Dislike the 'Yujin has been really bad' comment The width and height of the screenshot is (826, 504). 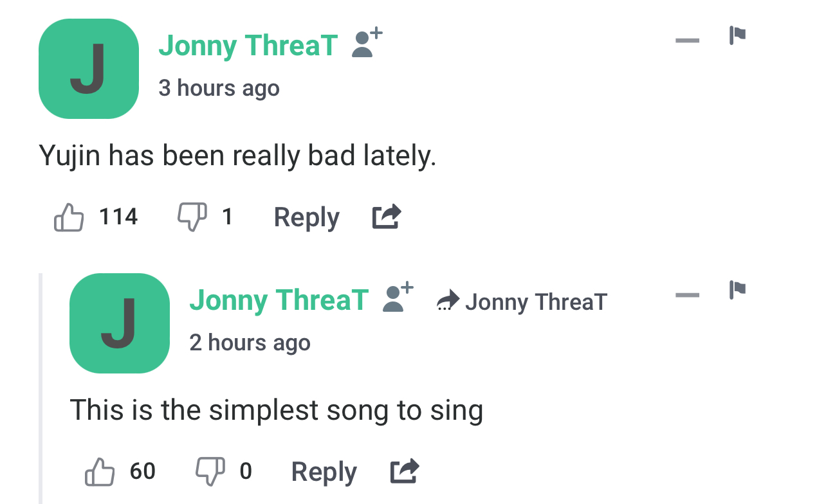tap(192, 217)
